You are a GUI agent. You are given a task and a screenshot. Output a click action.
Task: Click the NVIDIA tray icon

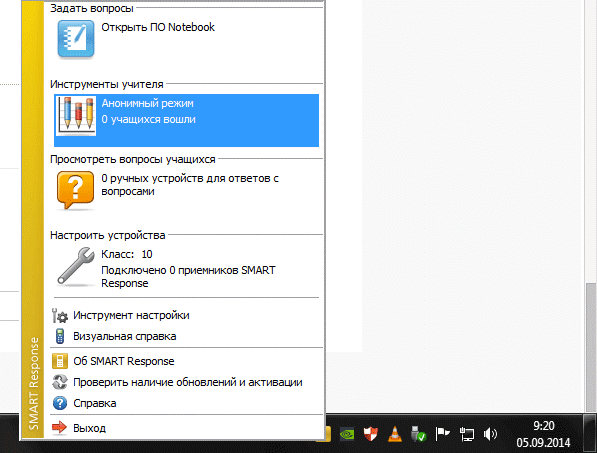click(347, 434)
